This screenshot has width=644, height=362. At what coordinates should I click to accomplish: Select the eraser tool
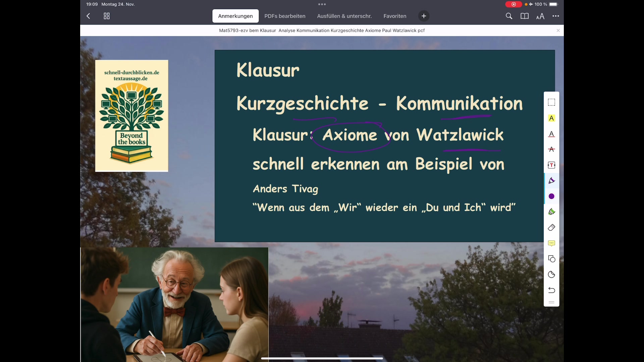[551, 227]
